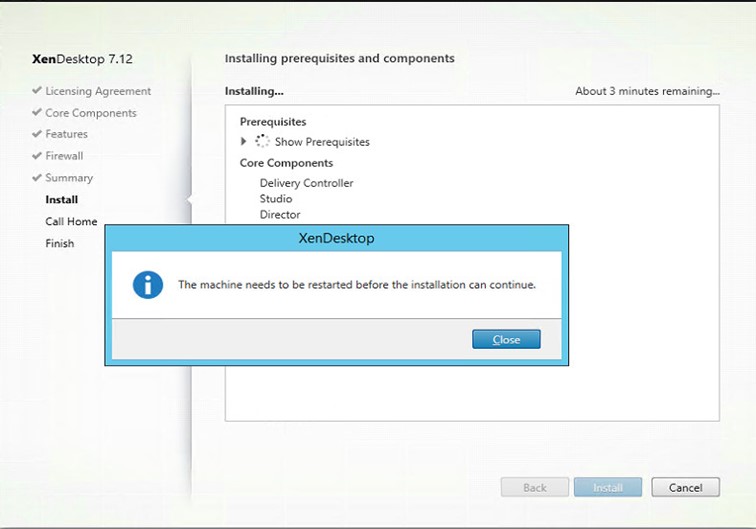Click the XenDesktop dialog title bar
The width and height of the screenshot is (756, 529).
click(x=337, y=238)
